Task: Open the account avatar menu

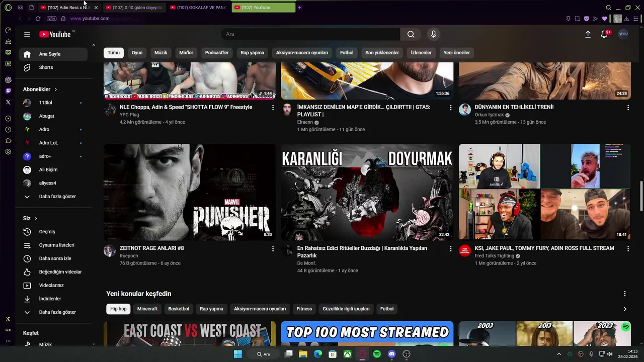Action: [x=623, y=34]
